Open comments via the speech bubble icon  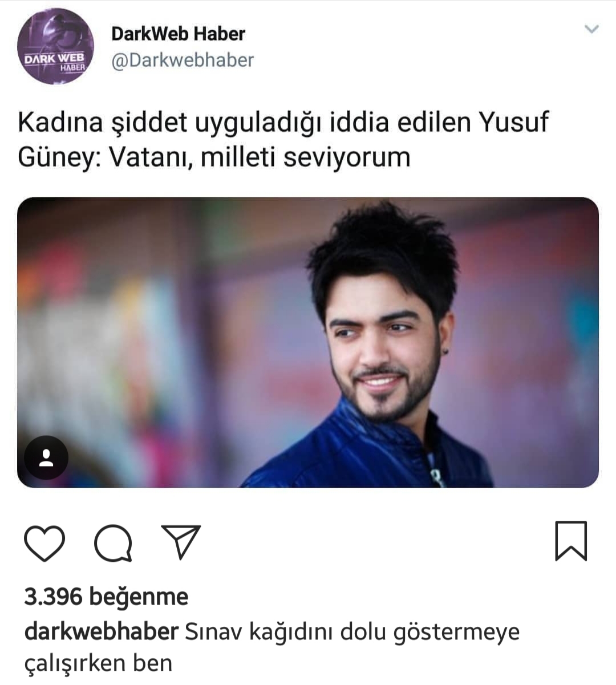tap(114, 542)
